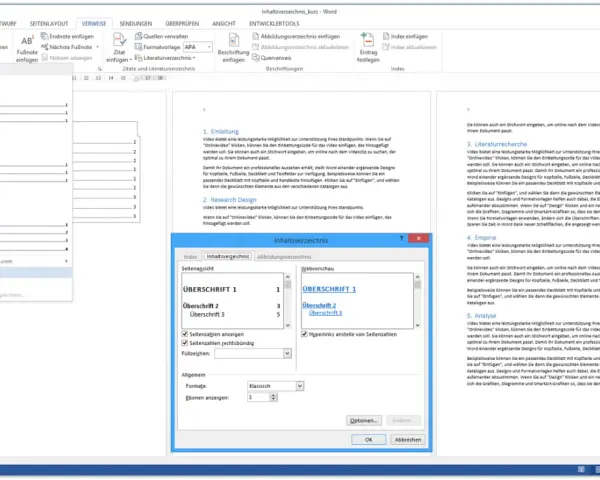
Task: Click the Endnote einfügen icon
Action: 44,36
